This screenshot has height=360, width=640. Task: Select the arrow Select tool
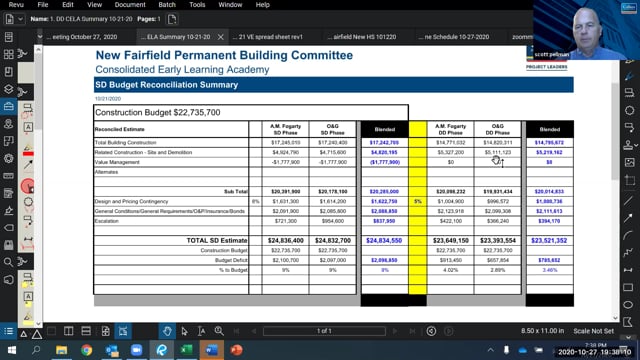[x=184, y=331]
